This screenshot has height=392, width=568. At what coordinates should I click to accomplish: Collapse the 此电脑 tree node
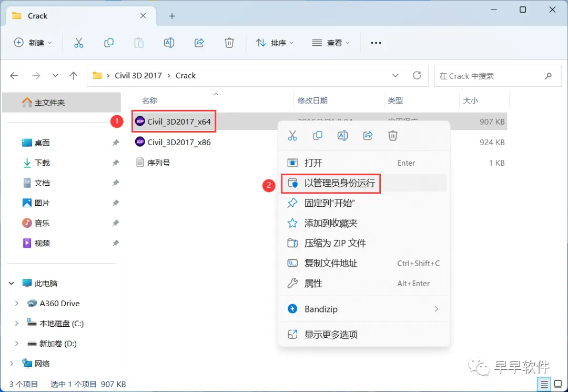point(12,283)
